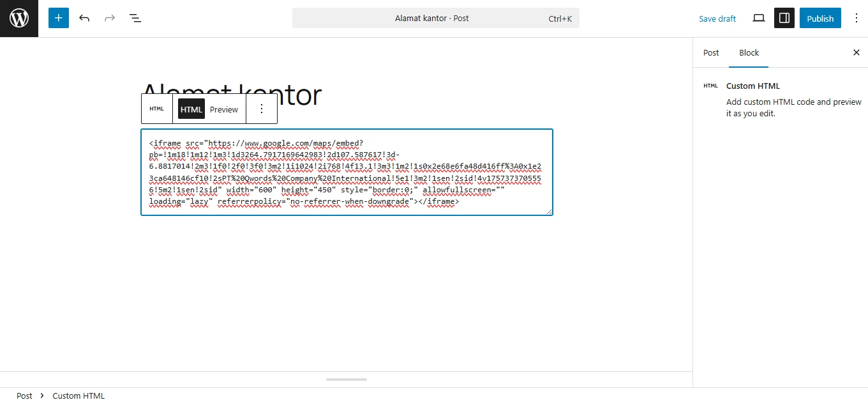Screen dimensions: 868x400
Task: Close the settings sidebar
Action: point(857,52)
